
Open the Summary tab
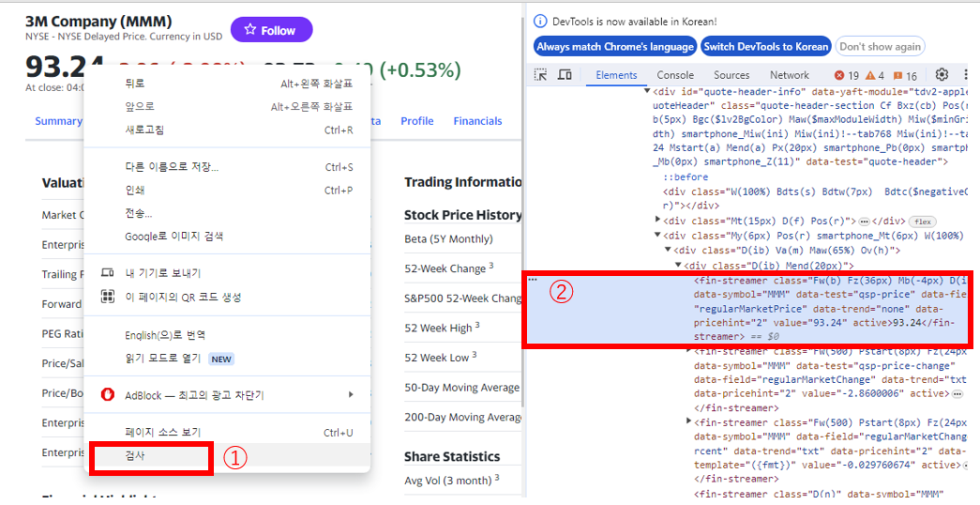pyautogui.click(x=58, y=121)
